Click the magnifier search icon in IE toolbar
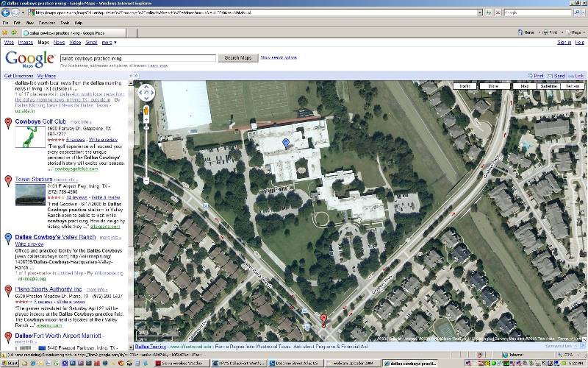This screenshot has width=588, height=368. [x=578, y=13]
